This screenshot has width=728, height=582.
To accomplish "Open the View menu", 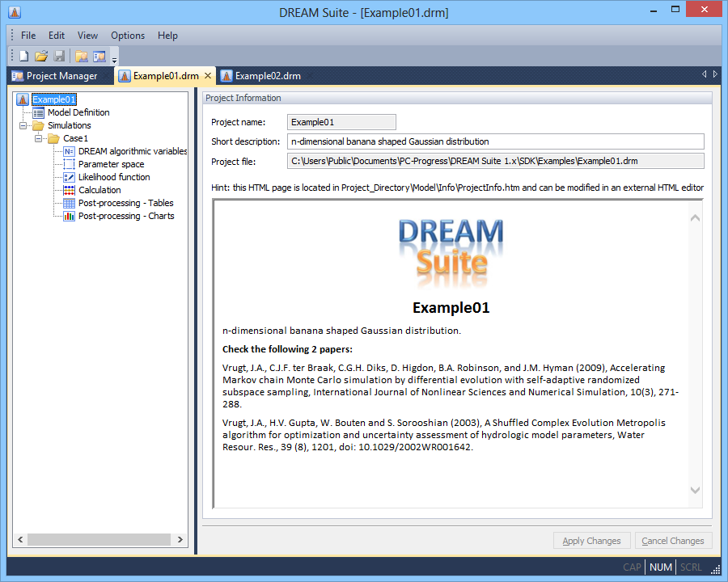I will pos(87,36).
